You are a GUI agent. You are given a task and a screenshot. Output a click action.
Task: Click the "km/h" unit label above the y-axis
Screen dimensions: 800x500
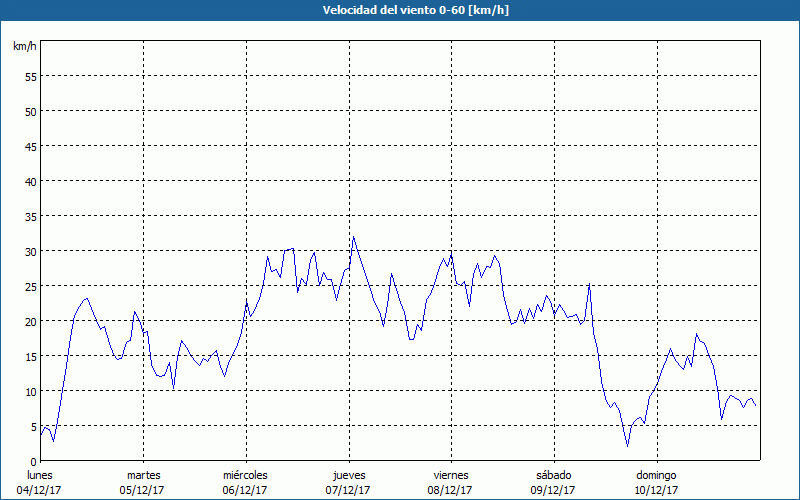pyautogui.click(x=24, y=47)
